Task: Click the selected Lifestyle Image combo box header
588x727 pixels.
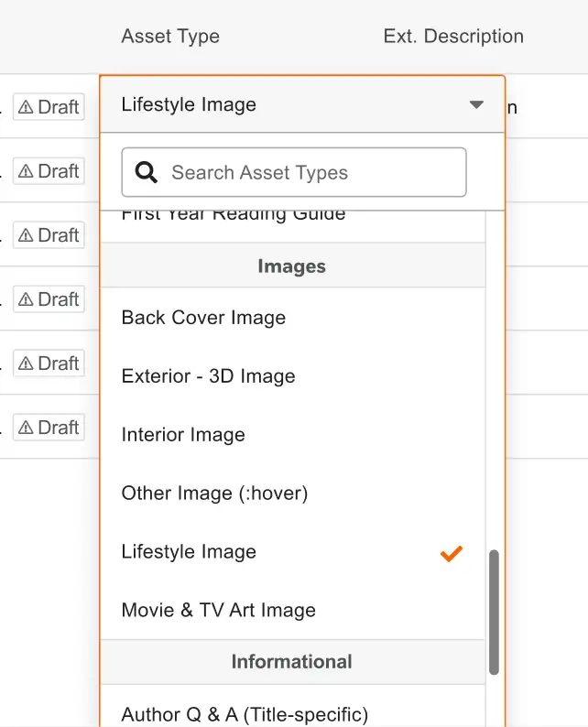Action: [275, 104]
